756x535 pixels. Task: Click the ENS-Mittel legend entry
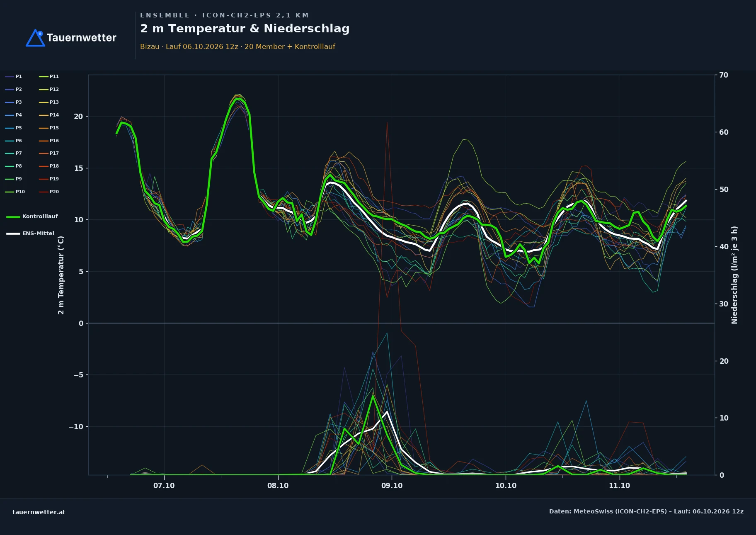click(x=30, y=233)
